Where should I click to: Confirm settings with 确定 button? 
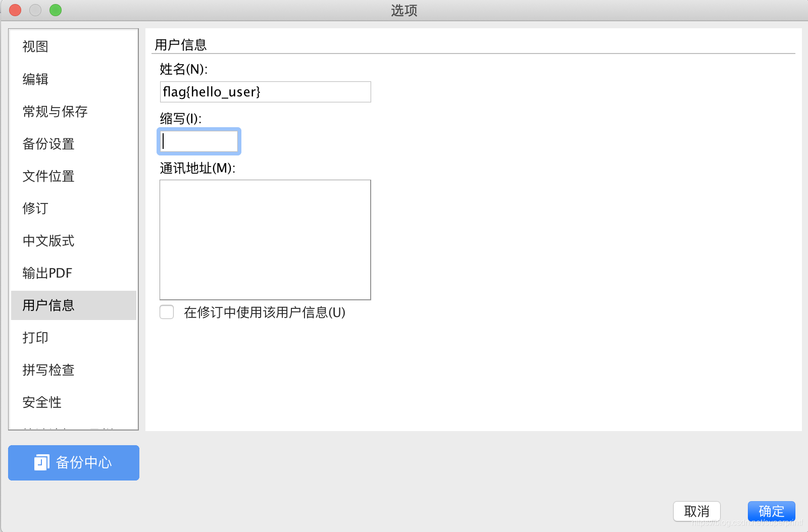[772, 511]
